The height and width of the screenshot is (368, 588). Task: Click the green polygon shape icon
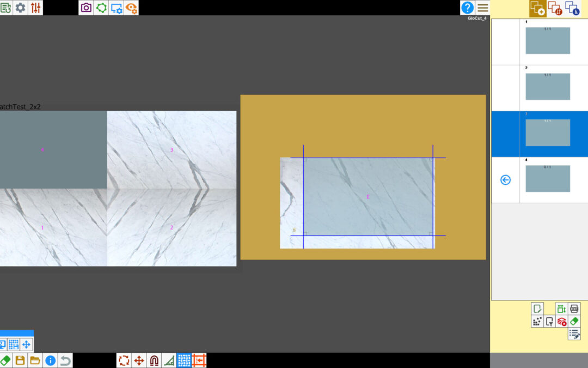click(101, 8)
